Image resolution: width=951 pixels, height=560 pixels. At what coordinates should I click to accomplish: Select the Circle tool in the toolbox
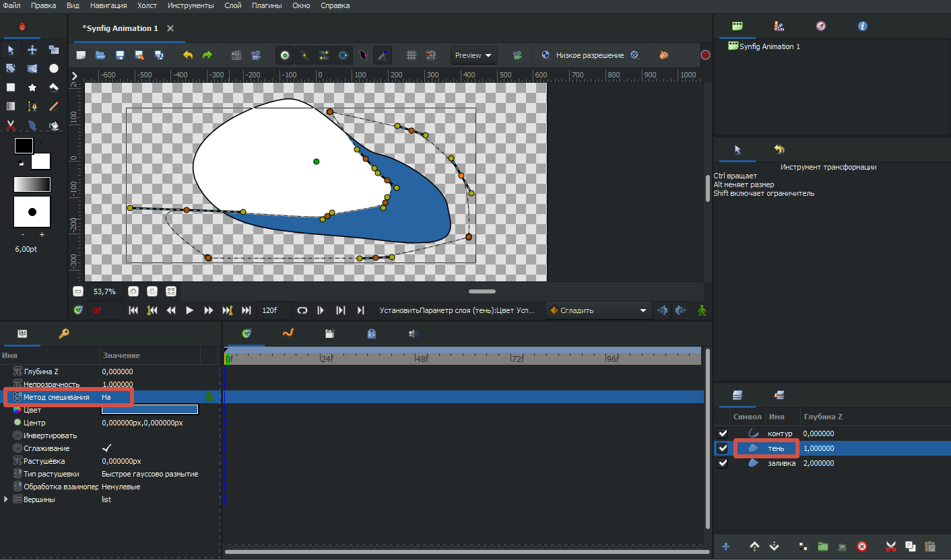coord(53,69)
